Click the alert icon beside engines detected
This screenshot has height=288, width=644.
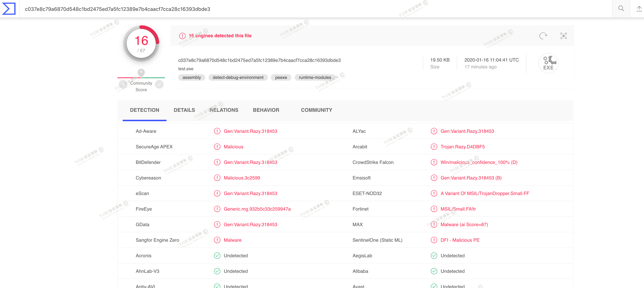pyautogui.click(x=182, y=36)
